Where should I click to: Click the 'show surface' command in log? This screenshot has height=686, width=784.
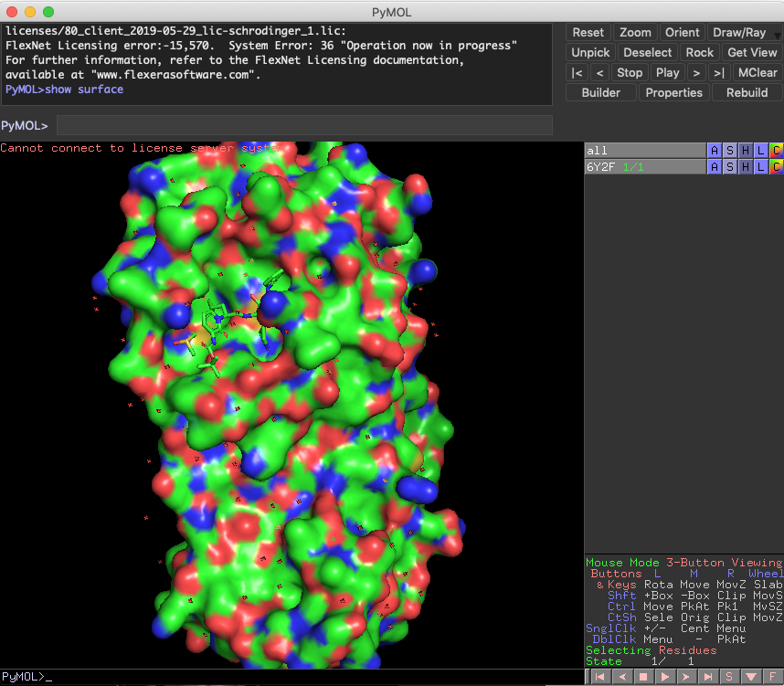[84, 90]
